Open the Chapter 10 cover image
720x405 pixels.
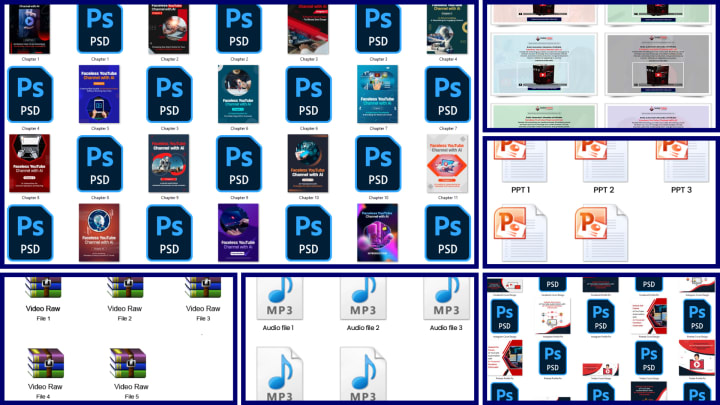[308, 163]
